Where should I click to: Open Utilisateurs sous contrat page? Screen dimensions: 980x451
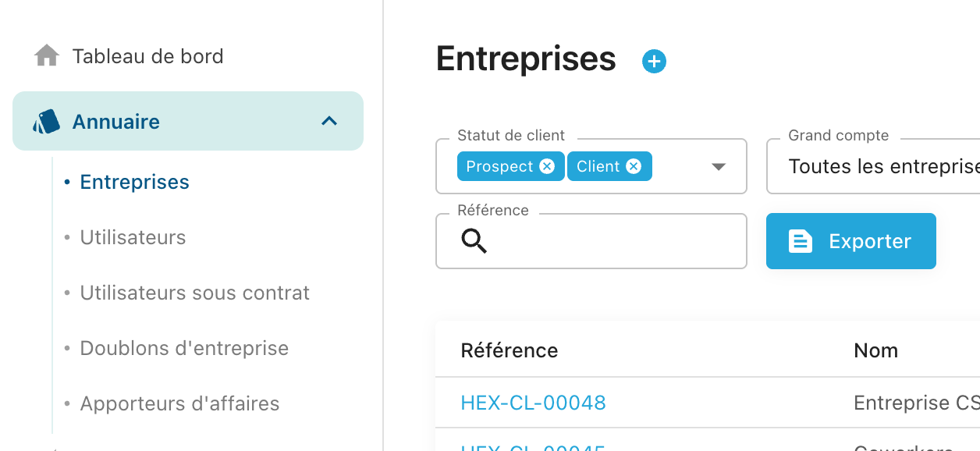[x=195, y=293]
